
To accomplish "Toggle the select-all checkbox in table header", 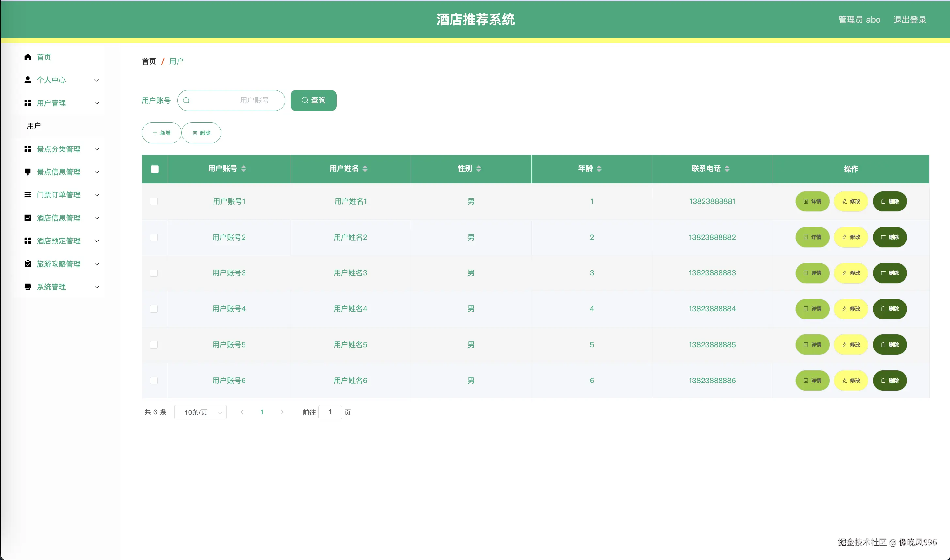I will tap(154, 169).
